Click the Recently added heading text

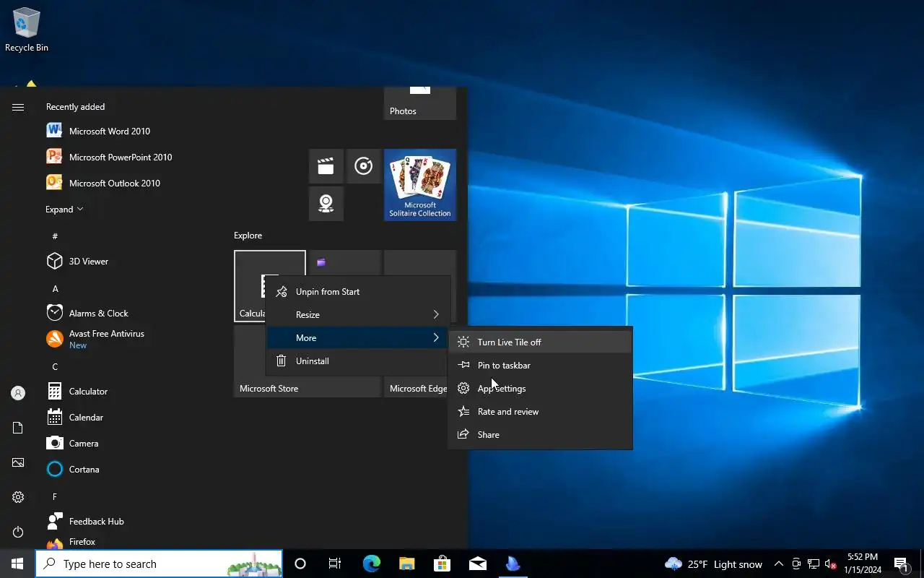(x=75, y=107)
